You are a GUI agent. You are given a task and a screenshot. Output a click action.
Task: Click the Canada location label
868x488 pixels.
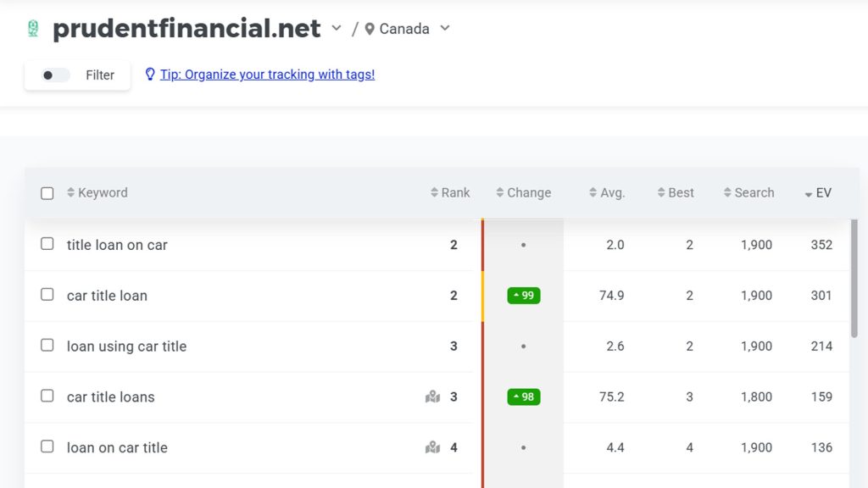tap(404, 29)
